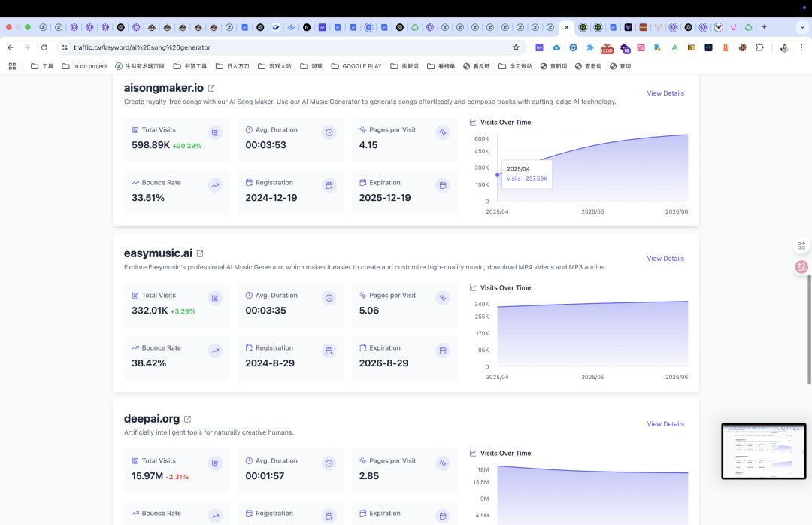Click Avg. Duration clock icon in easymusic.ai card
This screenshot has width=812, height=525.
click(329, 298)
